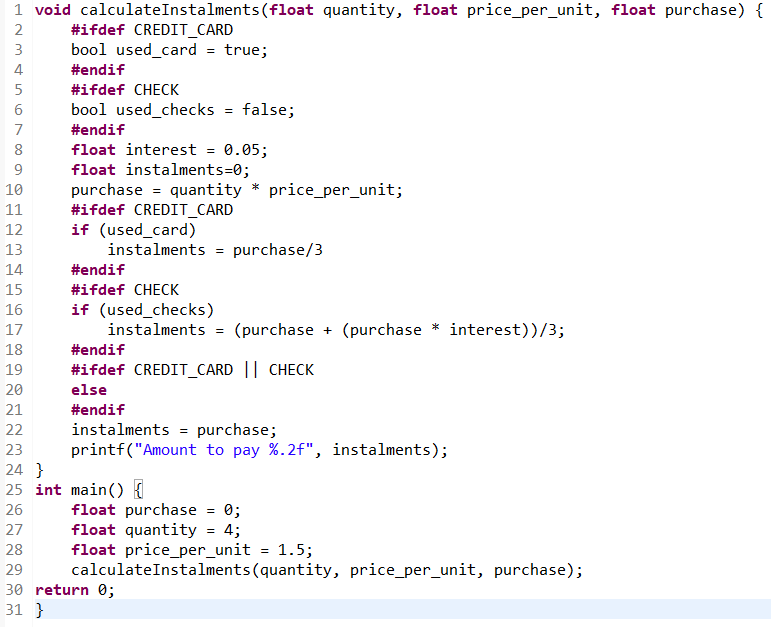The height and width of the screenshot is (627, 771).
Task: Click the '#ifdef CHECK' directive on line 5
Action: click(x=125, y=90)
